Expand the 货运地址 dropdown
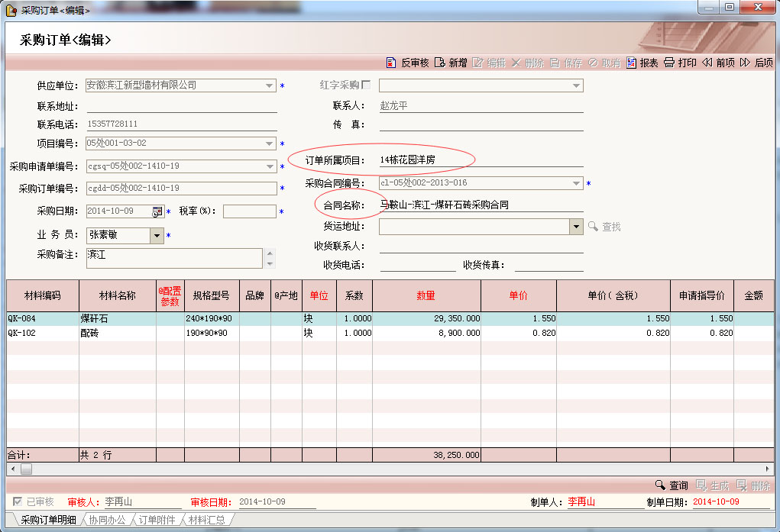This screenshot has width=780, height=532. (x=576, y=227)
